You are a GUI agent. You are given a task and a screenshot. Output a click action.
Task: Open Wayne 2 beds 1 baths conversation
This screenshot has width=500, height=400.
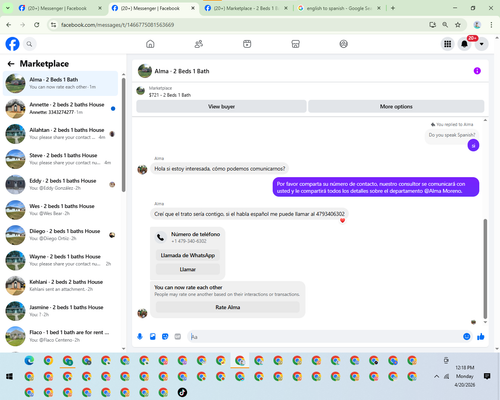(60, 260)
